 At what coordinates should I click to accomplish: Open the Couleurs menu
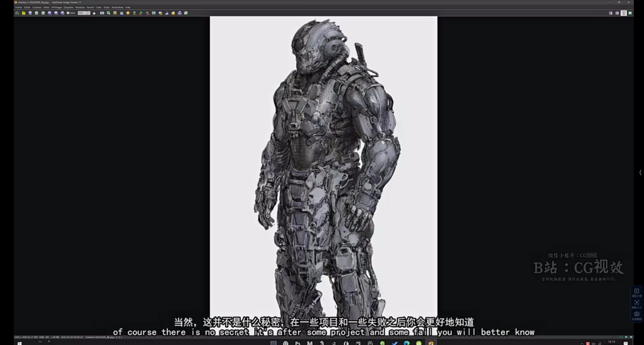tap(37, 8)
